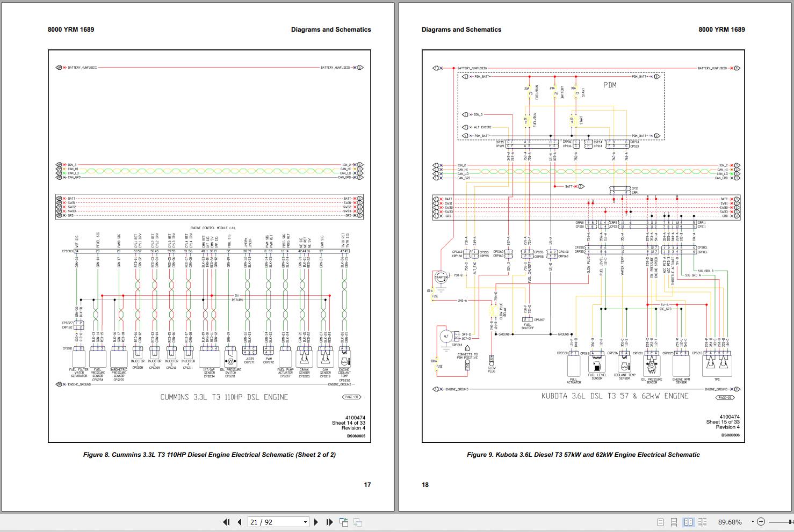The image size is (794, 532).
Task: Click the zoom out minus button
Action: coord(761,521)
